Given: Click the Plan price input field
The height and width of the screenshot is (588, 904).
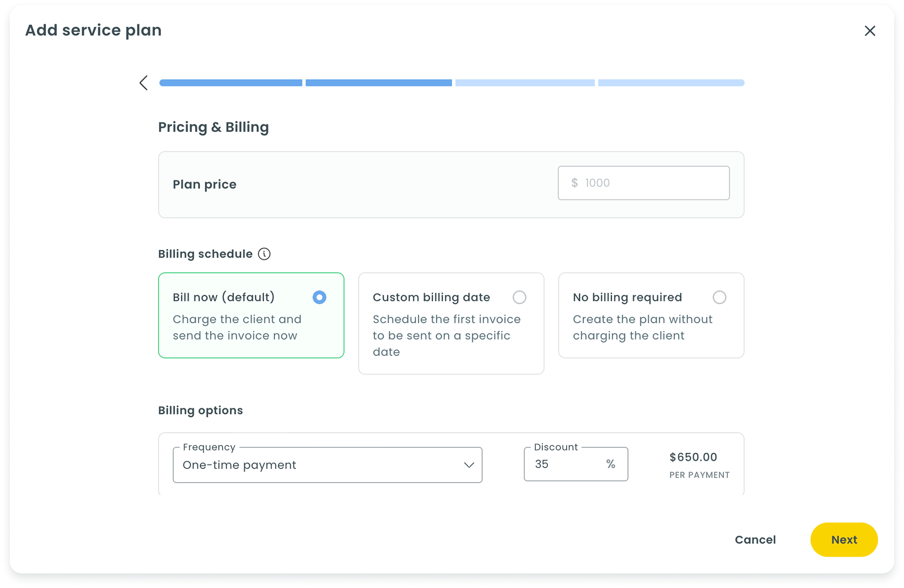Looking at the screenshot, I should point(643,183).
